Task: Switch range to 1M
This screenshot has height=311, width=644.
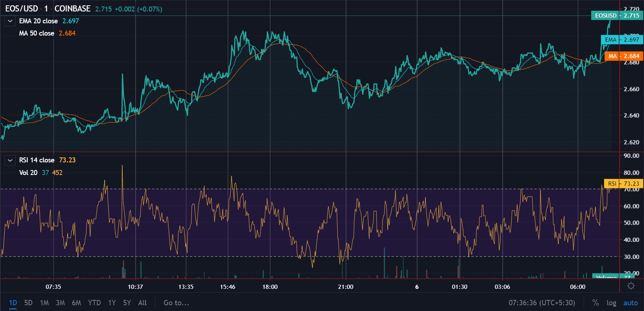Action: [x=44, y=303]
